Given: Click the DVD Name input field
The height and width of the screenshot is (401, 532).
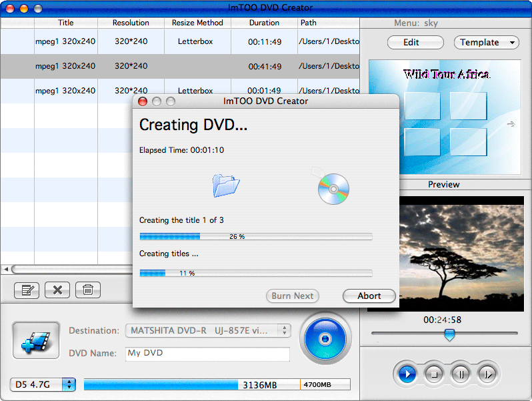Looking at the screenshot, I should [207, 354].
